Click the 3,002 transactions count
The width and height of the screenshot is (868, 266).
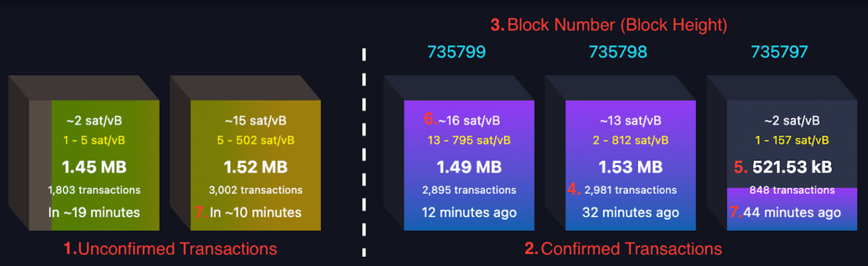click(x=256, y=190)
